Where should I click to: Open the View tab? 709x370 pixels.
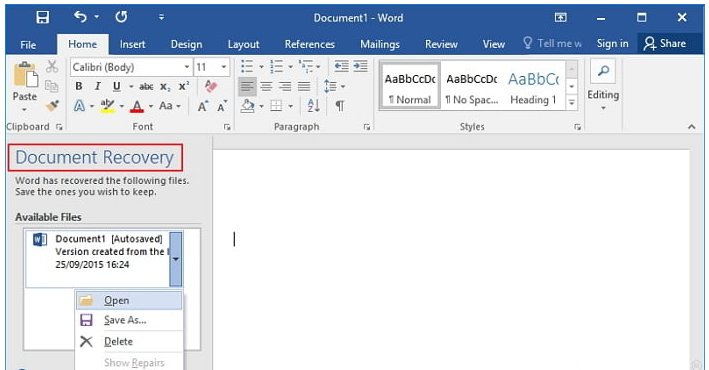tap(493, 44)
